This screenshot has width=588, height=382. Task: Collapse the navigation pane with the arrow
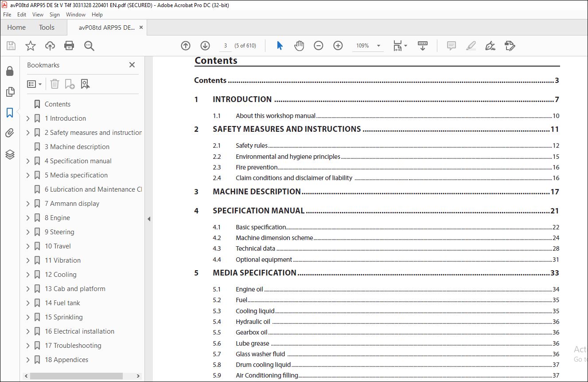point(149,219)
